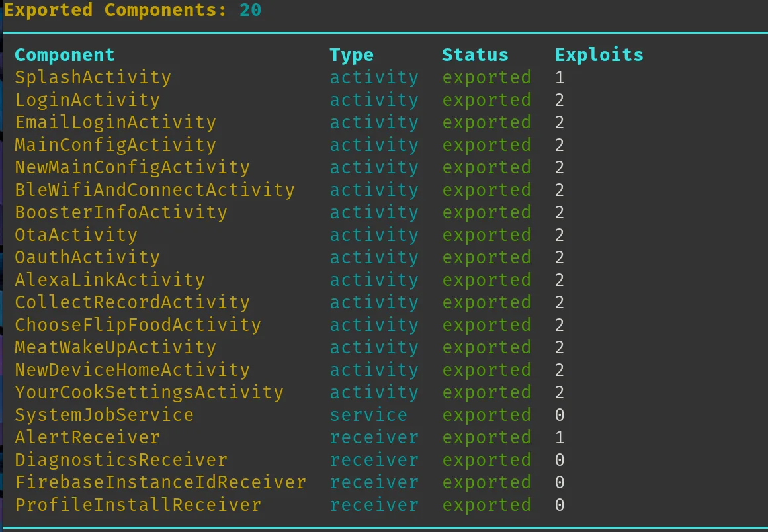Click AlexaLinkActivity entry
Screen dimensions: 768x532
click(x=110, y=281)
